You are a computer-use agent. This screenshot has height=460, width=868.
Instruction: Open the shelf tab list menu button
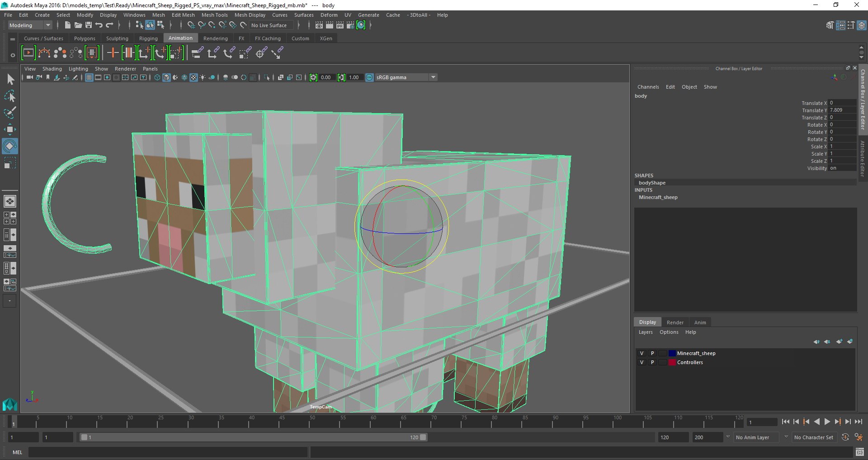(13, 39)
